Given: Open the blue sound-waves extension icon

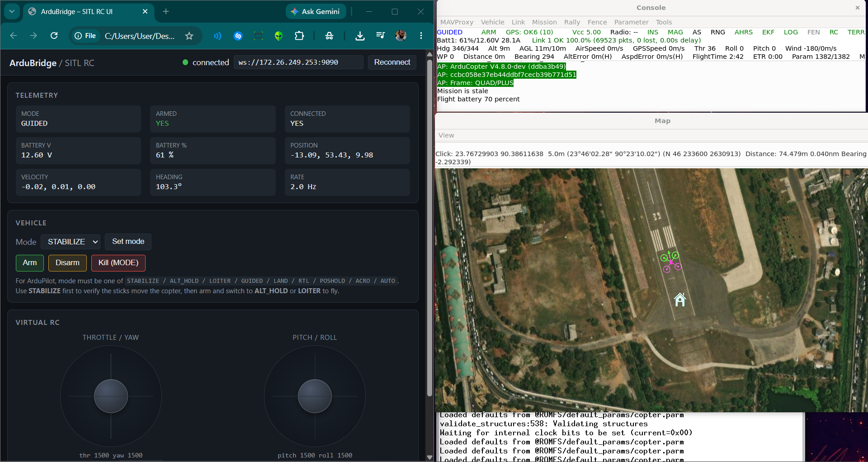Looking at the screenshot, I should (x=217, y=36).
